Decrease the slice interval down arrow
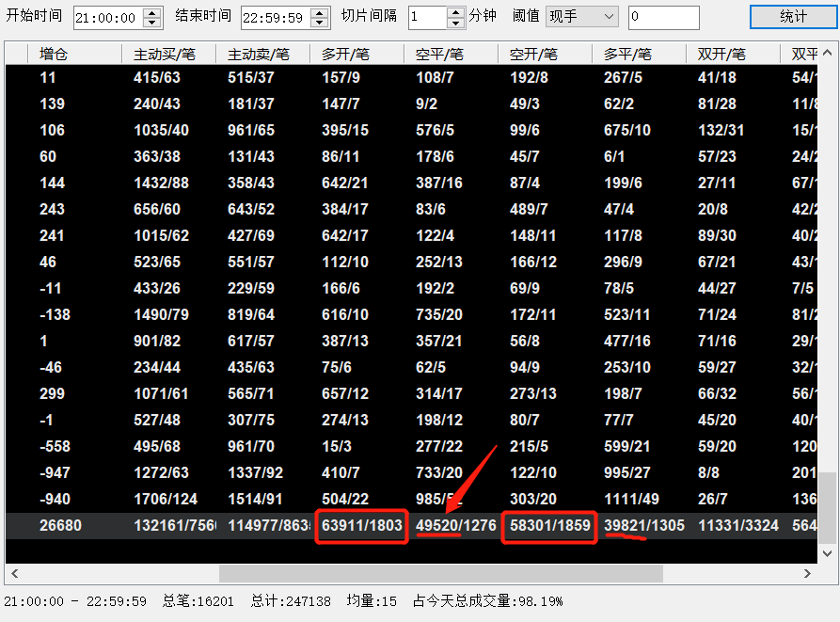 pyautogui.click(x=456, y=23)
